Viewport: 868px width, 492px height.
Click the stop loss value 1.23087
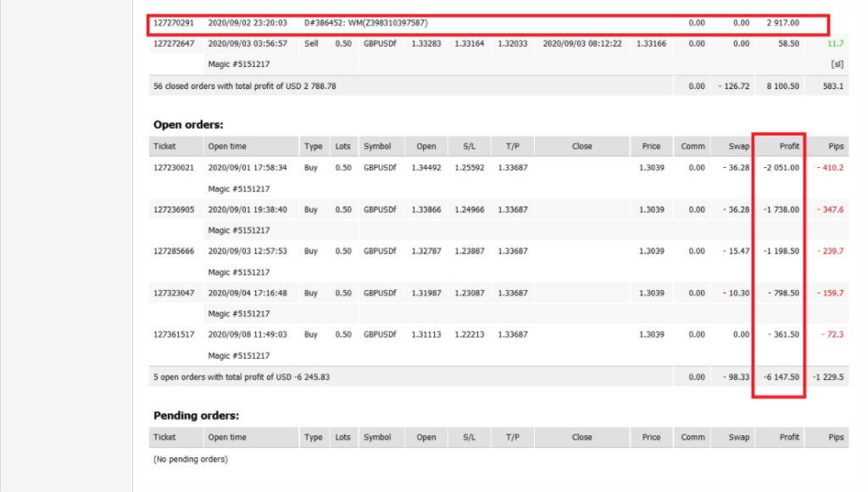point(470,294)
